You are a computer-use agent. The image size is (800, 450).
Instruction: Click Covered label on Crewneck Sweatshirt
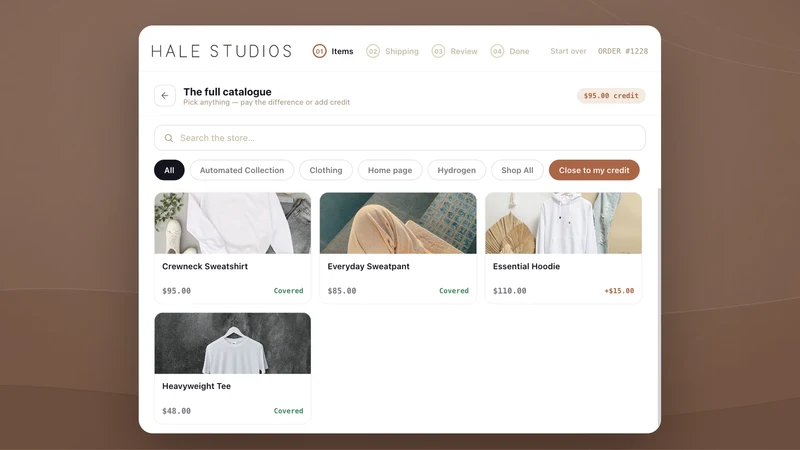pos(288,291)
